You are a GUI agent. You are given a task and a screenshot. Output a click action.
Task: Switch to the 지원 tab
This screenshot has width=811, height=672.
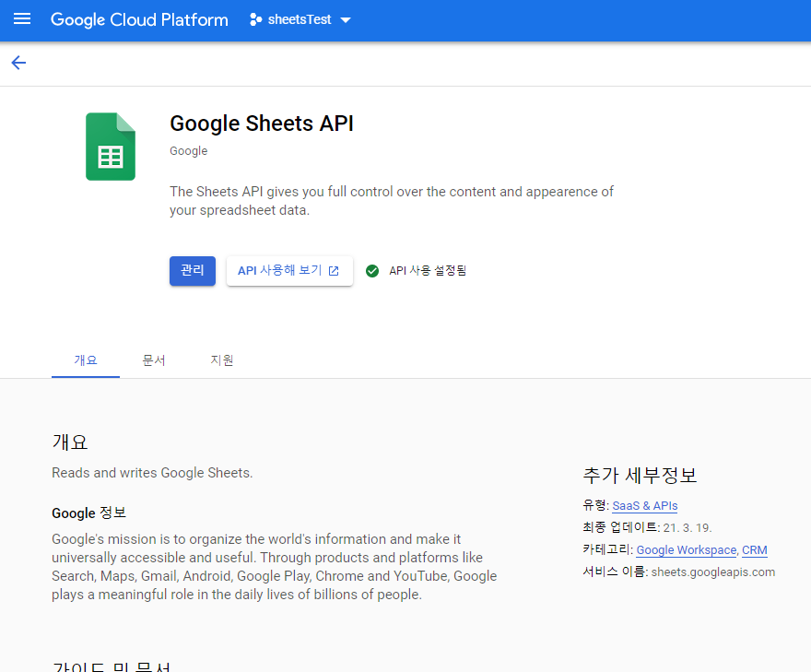[222, 360]
